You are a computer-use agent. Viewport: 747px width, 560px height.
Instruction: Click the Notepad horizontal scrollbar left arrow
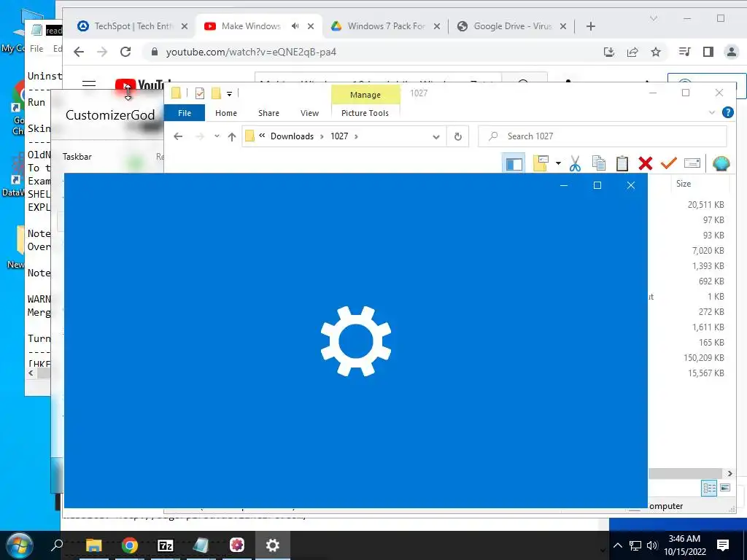[x=31, y=373]
